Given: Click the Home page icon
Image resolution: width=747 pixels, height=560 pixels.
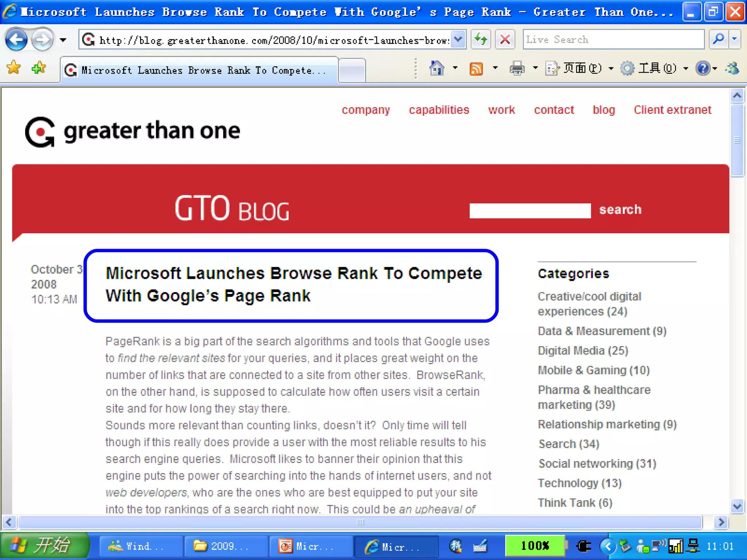Looking at the screenshot, I should (x=437, y=68).
